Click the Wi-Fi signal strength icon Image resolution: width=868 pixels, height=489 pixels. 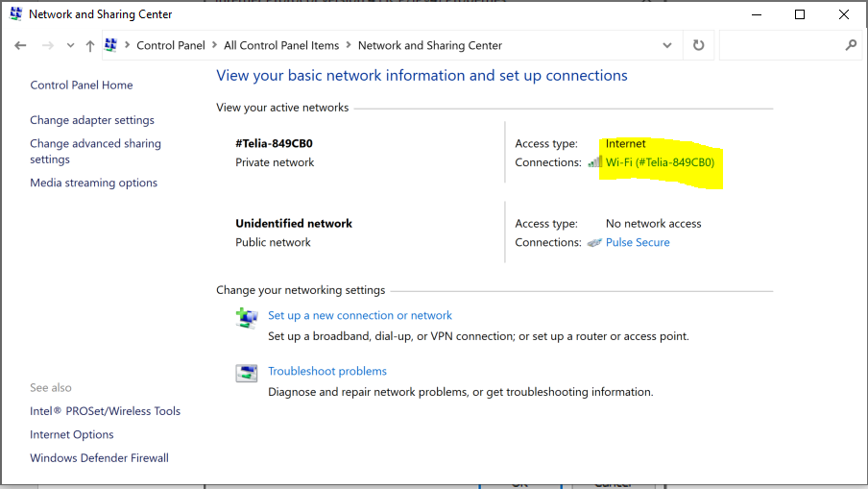click(x=595, y=162)
